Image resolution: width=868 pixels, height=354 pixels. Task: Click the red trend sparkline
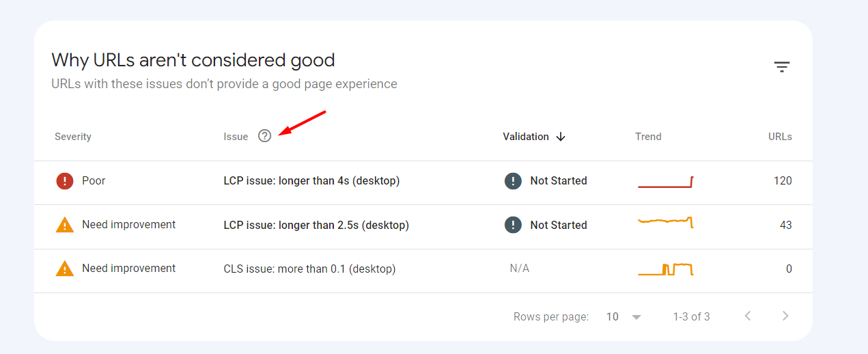pyautogui.click(x=665, y=182)
